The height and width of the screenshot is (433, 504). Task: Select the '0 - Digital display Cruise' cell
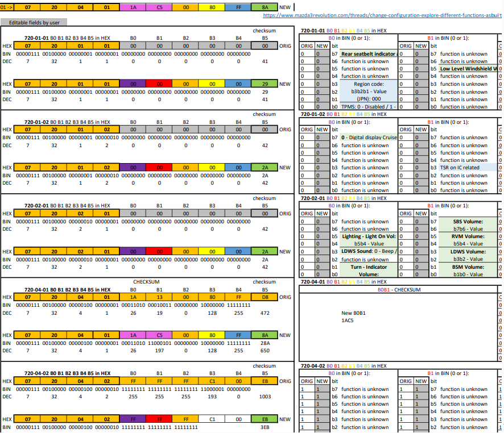[369, 138]
